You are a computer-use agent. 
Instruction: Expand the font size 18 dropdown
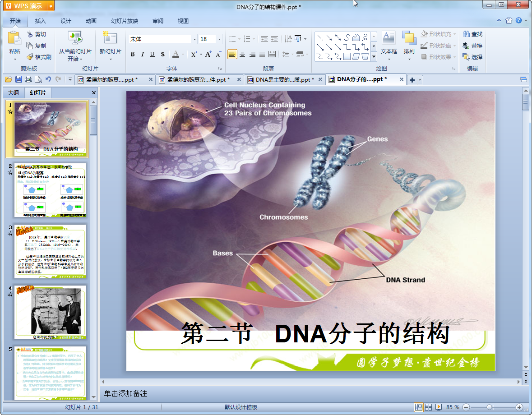(219, 39)
